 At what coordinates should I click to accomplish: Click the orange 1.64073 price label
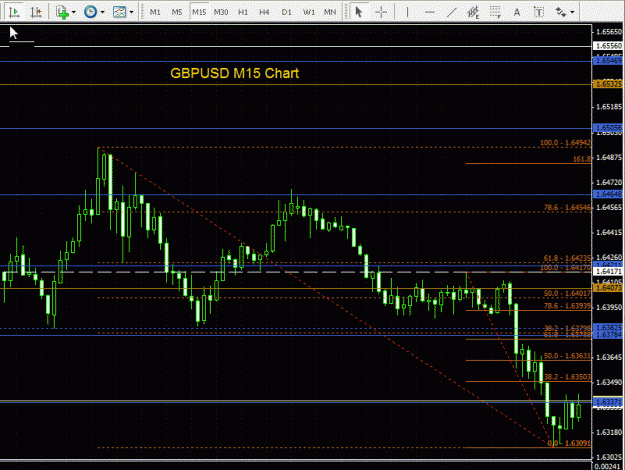point(608,287)
